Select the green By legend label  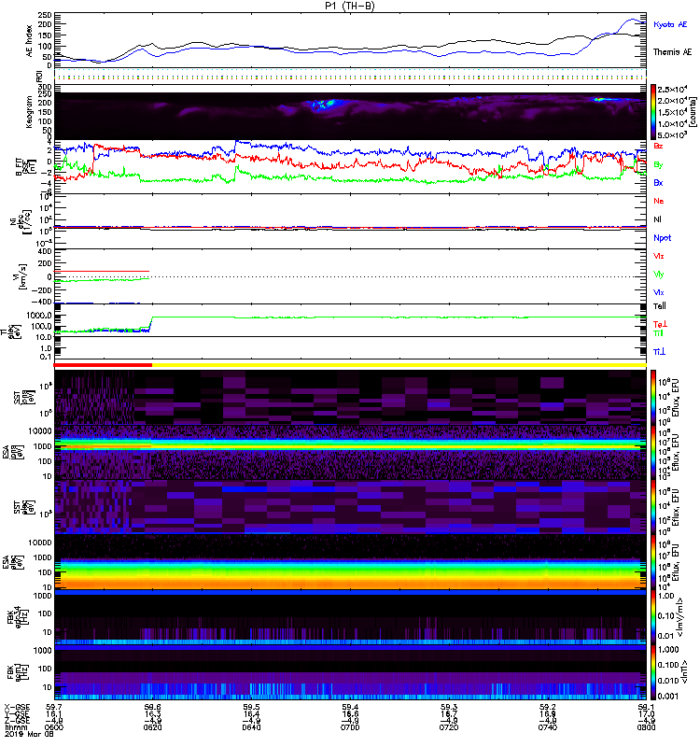coord(658,164)
